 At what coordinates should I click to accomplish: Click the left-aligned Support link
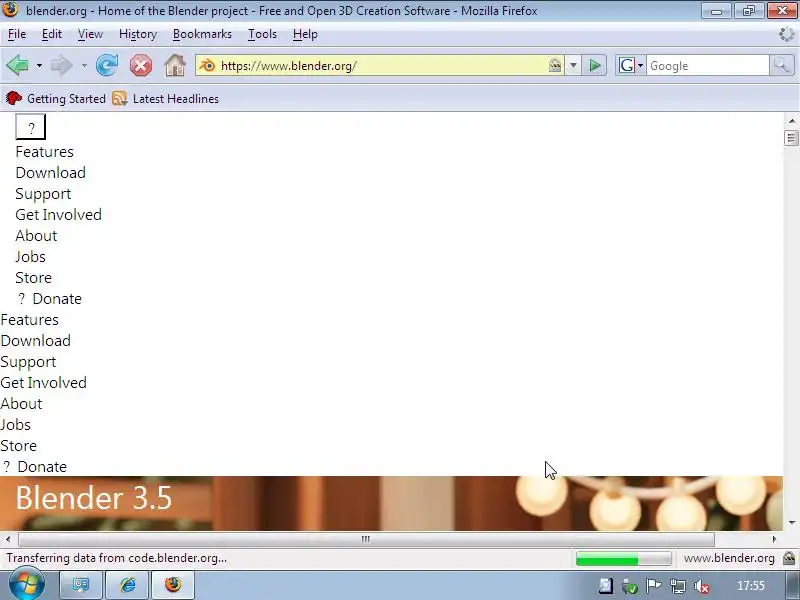28,362
